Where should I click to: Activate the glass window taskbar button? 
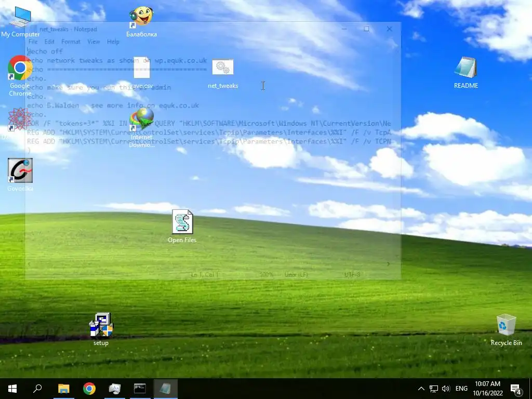pyautogui.click(x=165, y=389)
